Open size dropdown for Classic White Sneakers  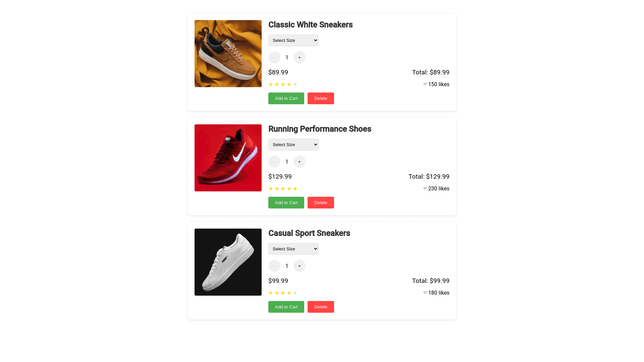click(293, 40)
